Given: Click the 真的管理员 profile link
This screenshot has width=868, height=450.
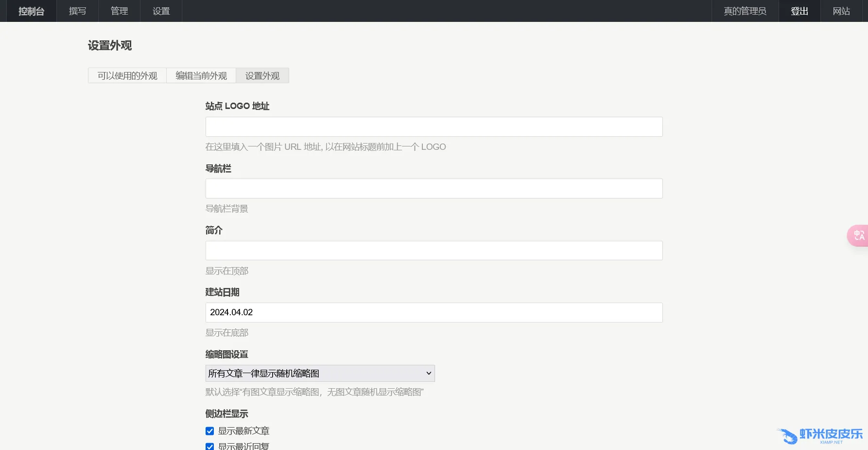Looking at the screenshot, I should (745, 11).
